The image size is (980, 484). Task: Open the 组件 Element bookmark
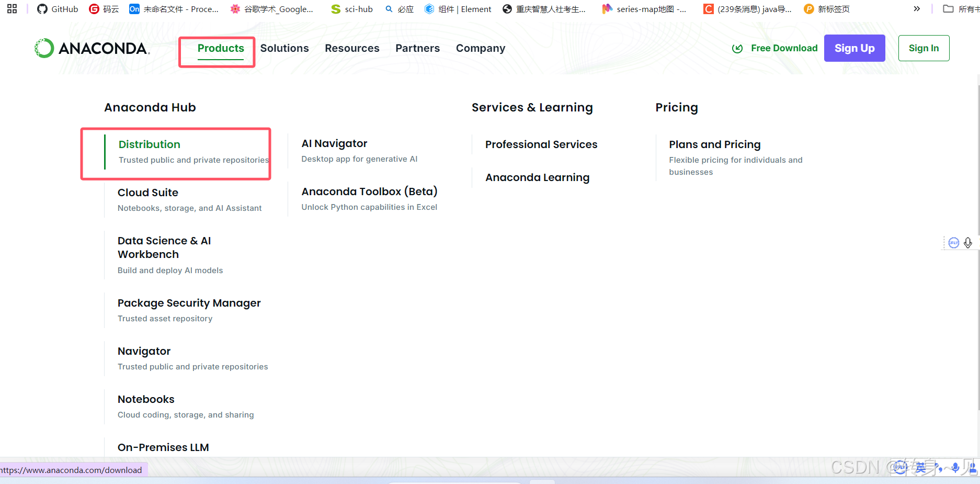coord(458,9)
